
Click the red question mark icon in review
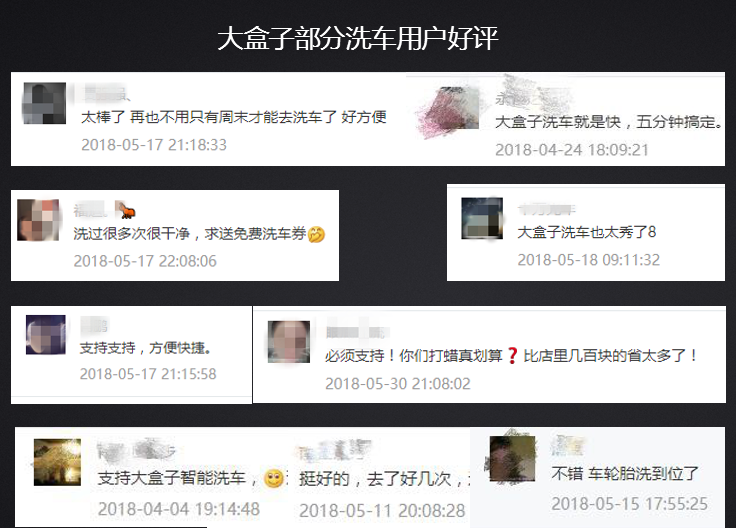(513, 356)
